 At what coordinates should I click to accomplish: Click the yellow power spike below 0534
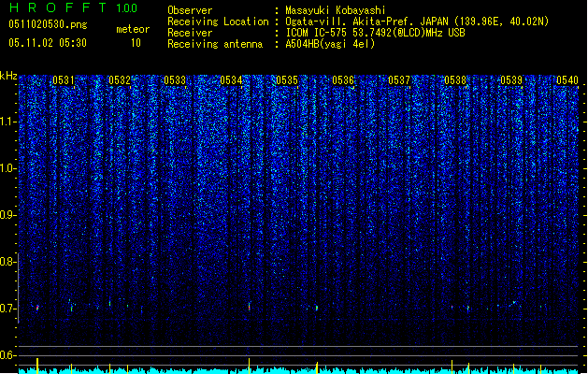(250, 366)
